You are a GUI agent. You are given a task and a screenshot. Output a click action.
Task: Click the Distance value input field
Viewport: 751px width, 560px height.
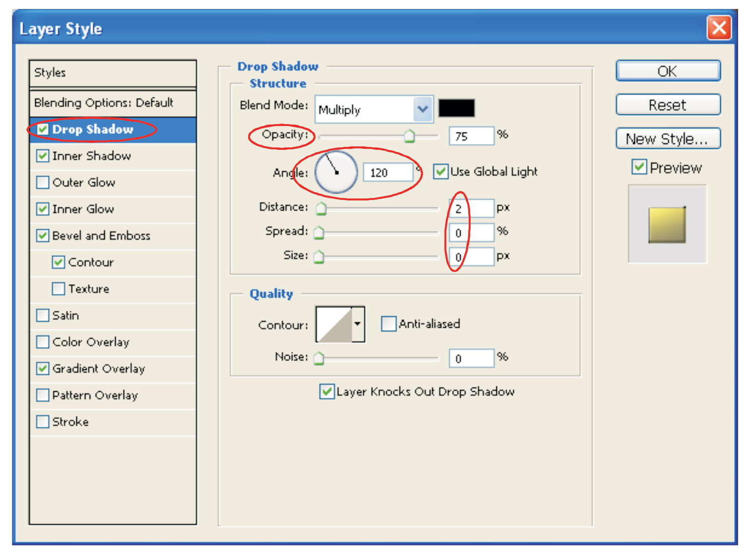pyautogui.click(x=471, y=209)
